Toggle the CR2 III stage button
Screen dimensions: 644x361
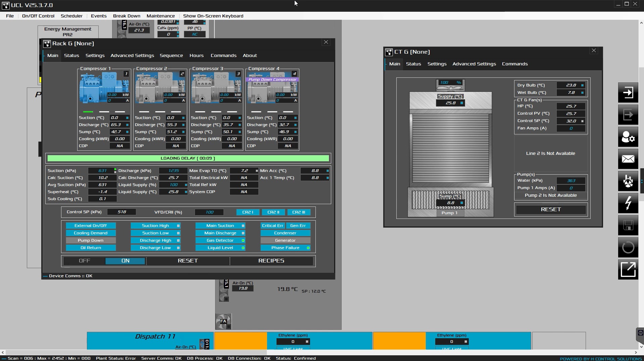(x=299, y=212)
